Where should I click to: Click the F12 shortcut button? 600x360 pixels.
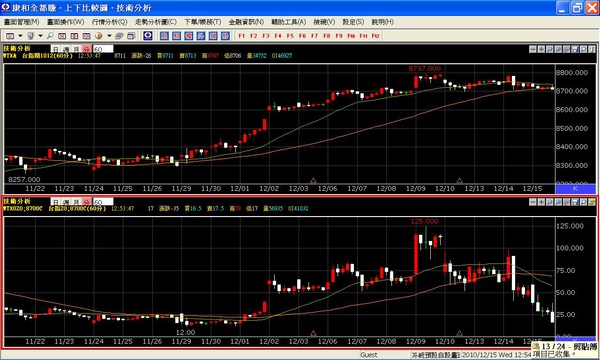376,36
